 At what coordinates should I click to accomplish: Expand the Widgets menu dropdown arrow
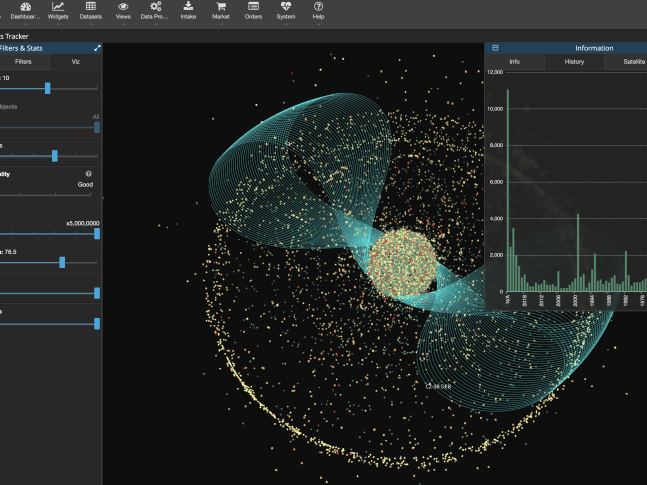click(58, 26)
